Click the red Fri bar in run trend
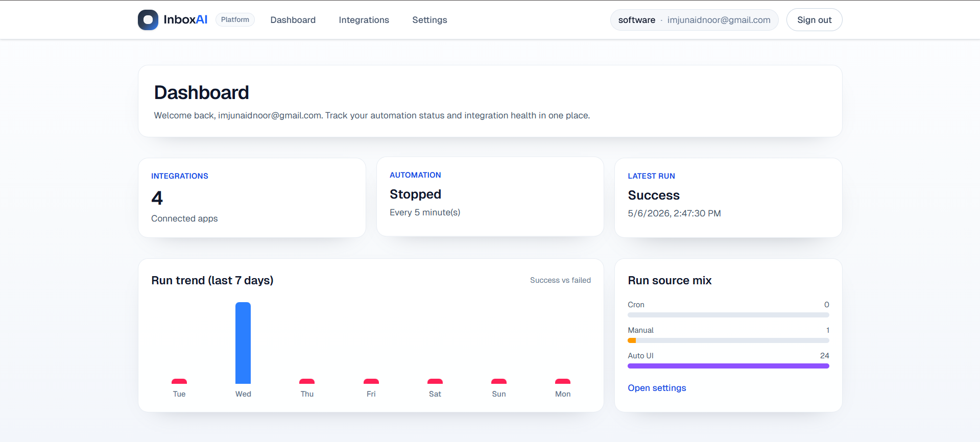 [x=371, y=381]
